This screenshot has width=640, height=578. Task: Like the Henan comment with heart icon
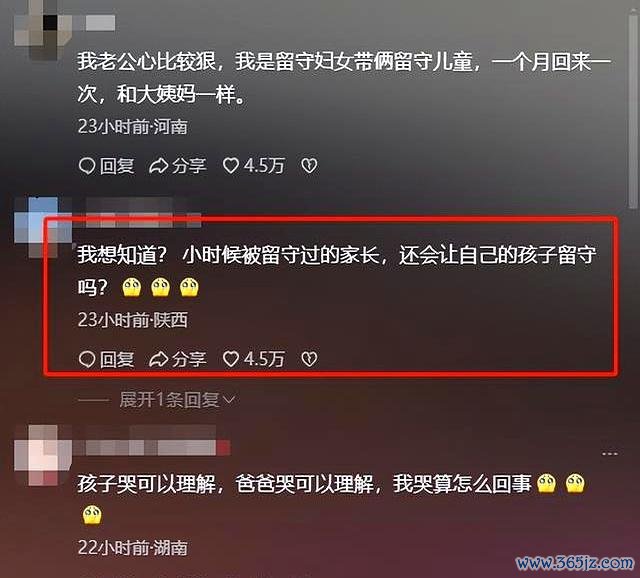(231, 166)
